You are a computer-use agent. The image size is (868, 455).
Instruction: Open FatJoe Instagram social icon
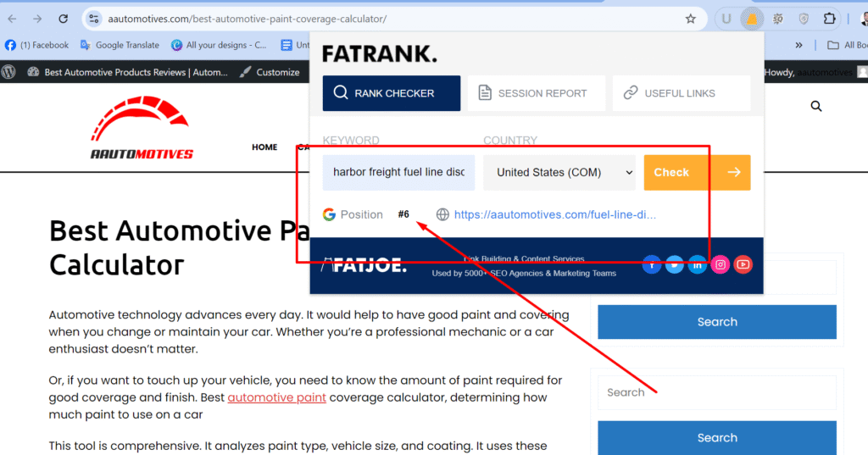coord(721,264)
